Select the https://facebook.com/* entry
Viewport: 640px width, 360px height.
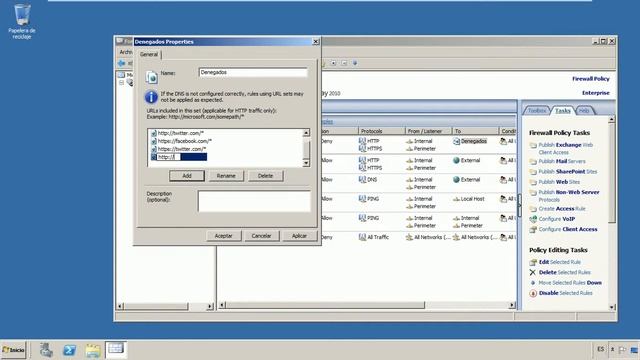(184, 141)
